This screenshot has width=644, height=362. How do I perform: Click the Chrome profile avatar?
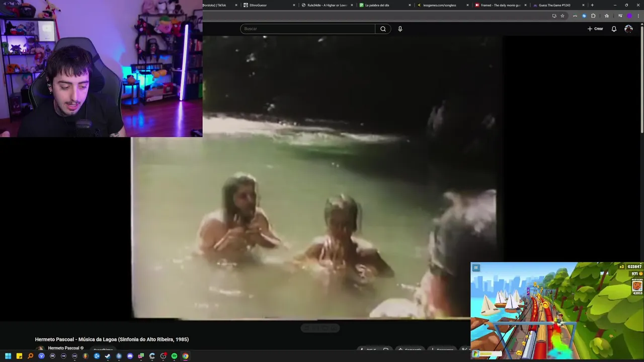(629, 16)
